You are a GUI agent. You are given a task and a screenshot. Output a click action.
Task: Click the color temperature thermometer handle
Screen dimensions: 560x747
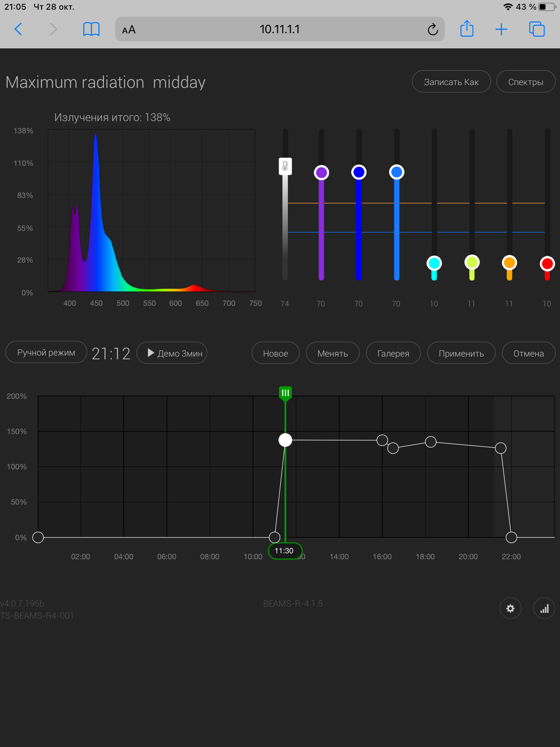coord(285,166)
